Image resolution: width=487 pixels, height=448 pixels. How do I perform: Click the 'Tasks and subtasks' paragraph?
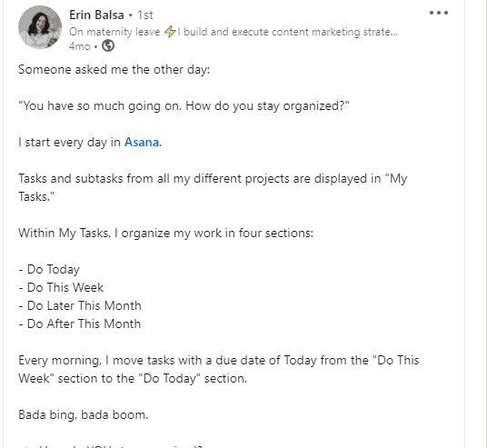click(x=213, y=187)
